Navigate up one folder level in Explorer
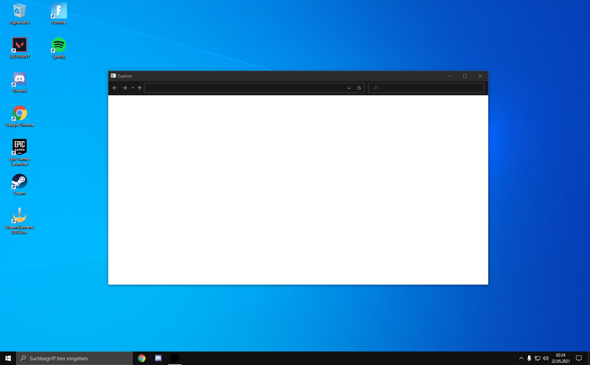The image size is (590, 365). (x=140, y=88)
